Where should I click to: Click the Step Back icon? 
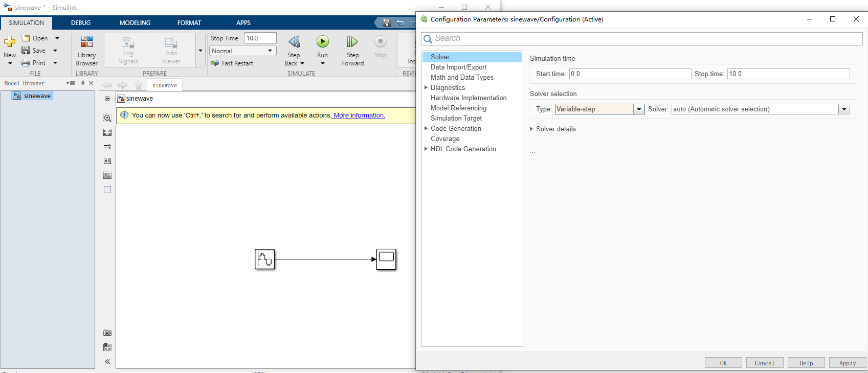[294, 42]
